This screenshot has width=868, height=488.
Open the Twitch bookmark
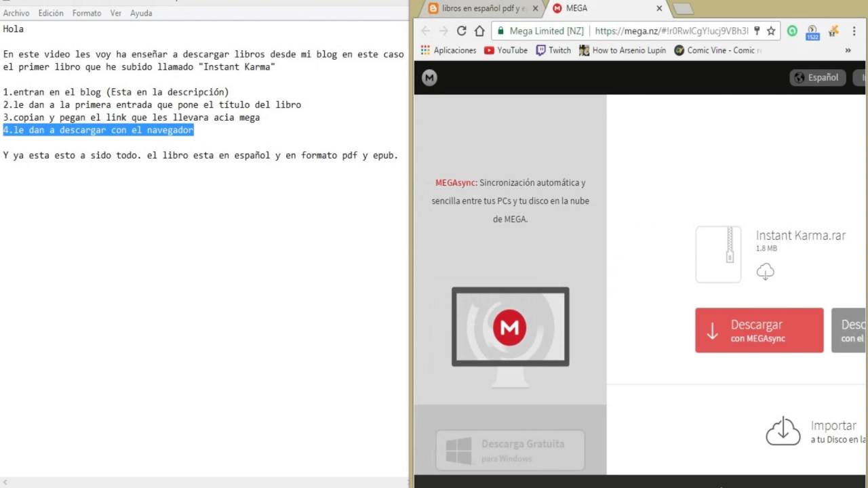(x=553, y=50)
